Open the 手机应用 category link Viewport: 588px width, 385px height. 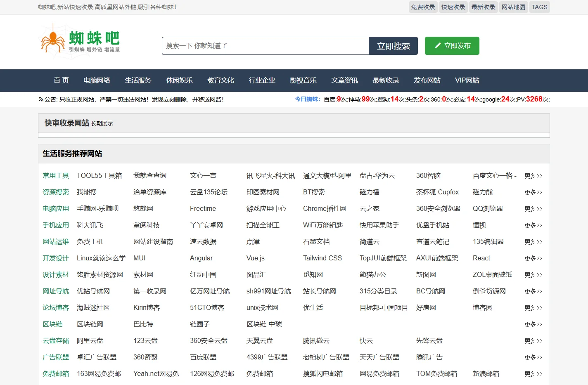pos(56,225)
